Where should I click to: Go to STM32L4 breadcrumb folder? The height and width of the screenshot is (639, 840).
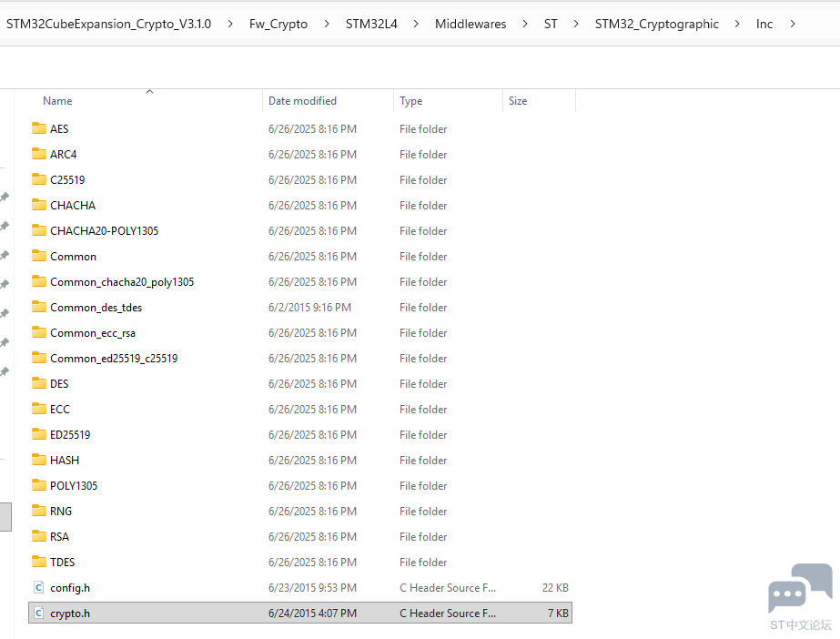point(371,24)
